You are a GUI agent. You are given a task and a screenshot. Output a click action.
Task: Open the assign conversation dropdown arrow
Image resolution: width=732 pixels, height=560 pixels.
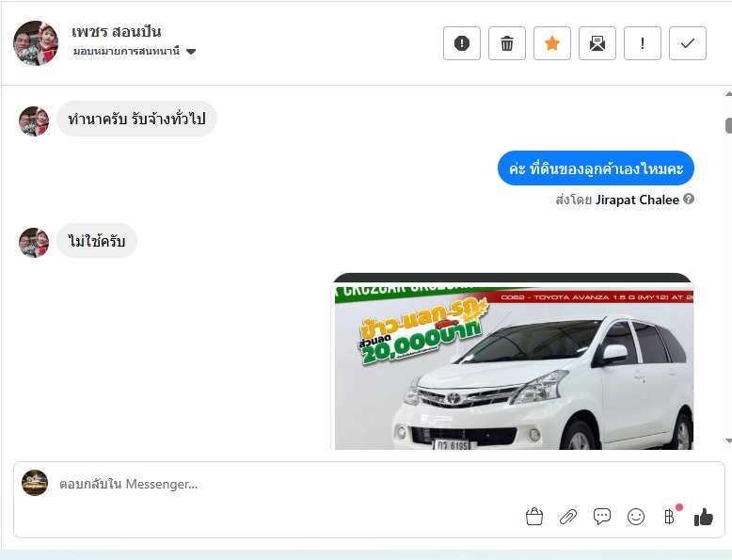coord(191,52)
